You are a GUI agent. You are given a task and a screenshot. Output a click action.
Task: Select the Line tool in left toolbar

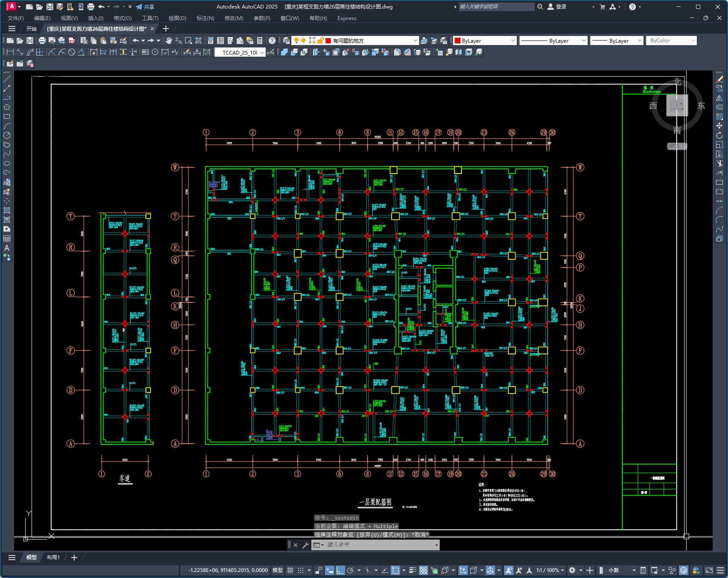click(x=7, y=79)
